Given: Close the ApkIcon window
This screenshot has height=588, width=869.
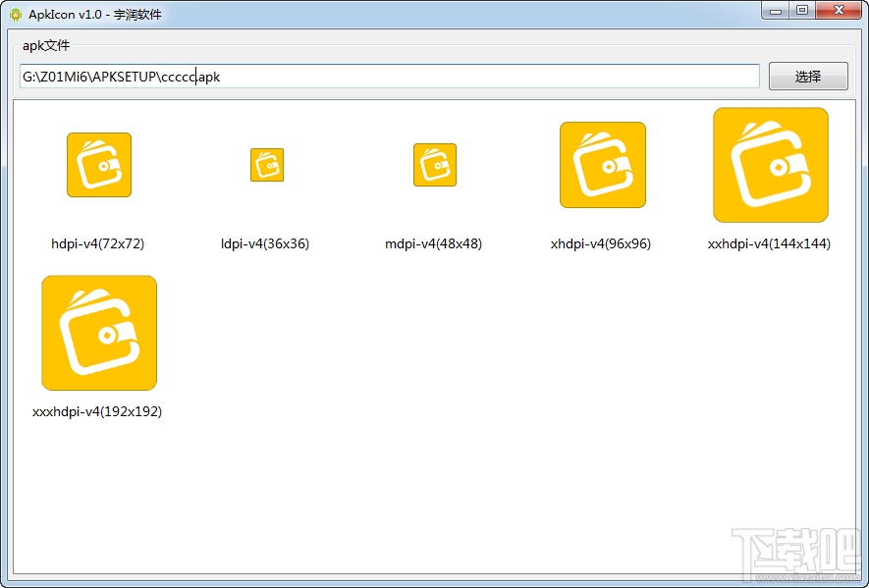Looking at the screenshot, I should [x=840, y=11].
